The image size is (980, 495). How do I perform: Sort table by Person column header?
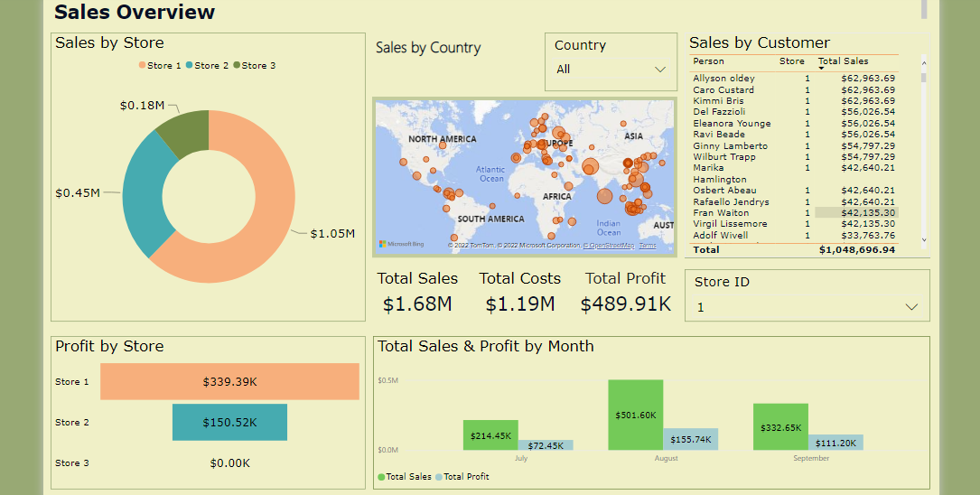click(709, 61)
